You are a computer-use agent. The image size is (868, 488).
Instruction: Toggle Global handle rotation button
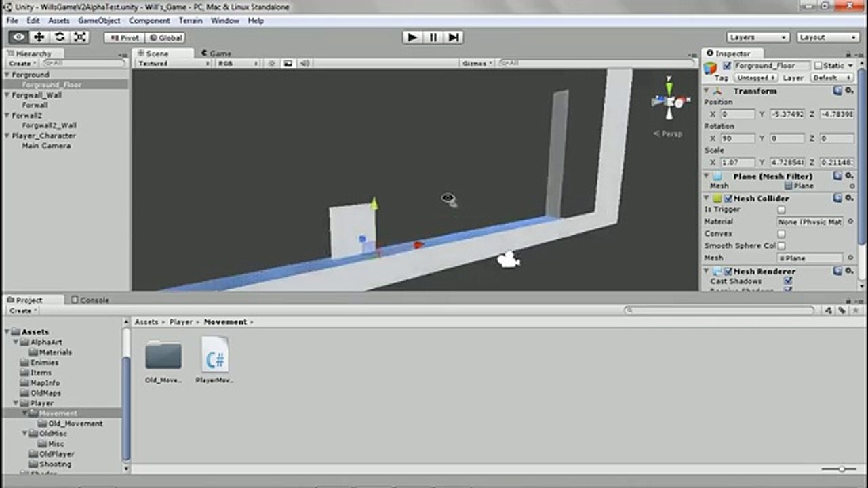165,38
